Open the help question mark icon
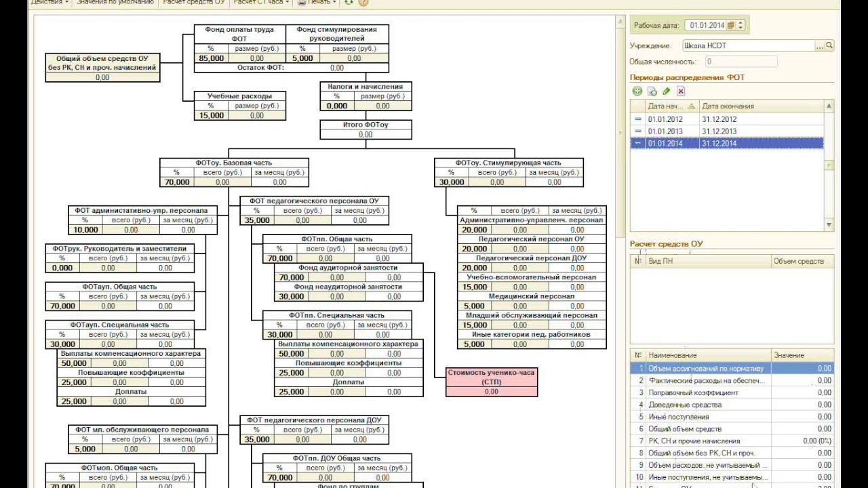This screenshot has width=868, height=488. [x=363, y=2]
